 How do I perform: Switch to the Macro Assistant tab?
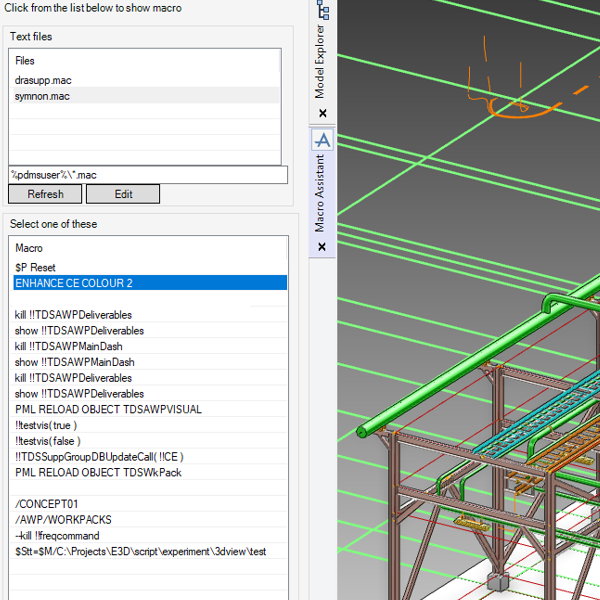(320, 193)
